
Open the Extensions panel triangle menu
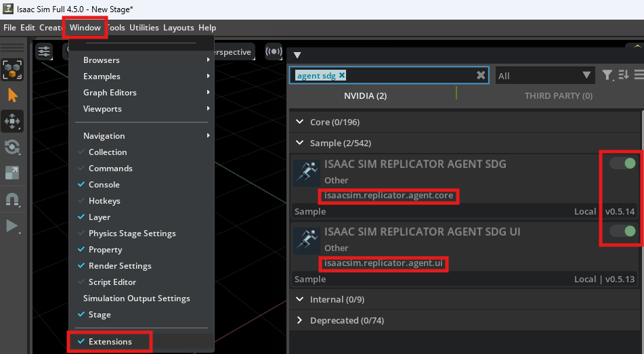(x=297, y=55)
